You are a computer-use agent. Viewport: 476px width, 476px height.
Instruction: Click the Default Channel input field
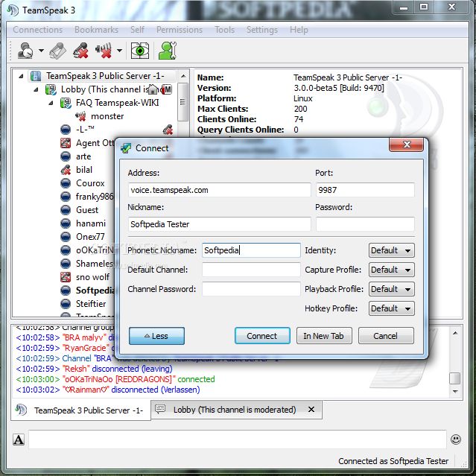coord(251,270)
